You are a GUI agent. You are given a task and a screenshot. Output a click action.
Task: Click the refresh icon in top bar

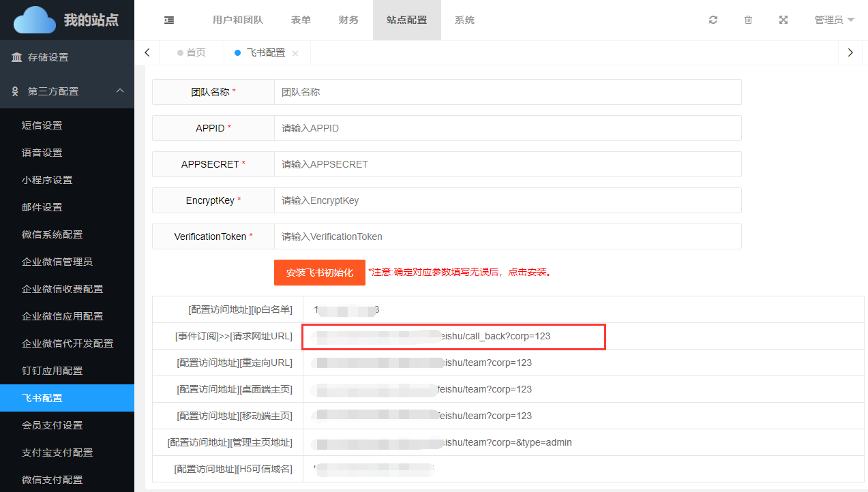click(713, 20)
